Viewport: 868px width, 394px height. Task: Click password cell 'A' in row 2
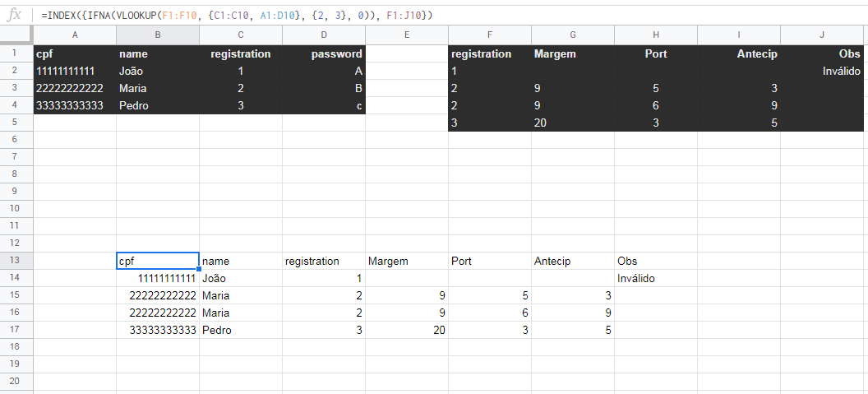click(324, 71)
